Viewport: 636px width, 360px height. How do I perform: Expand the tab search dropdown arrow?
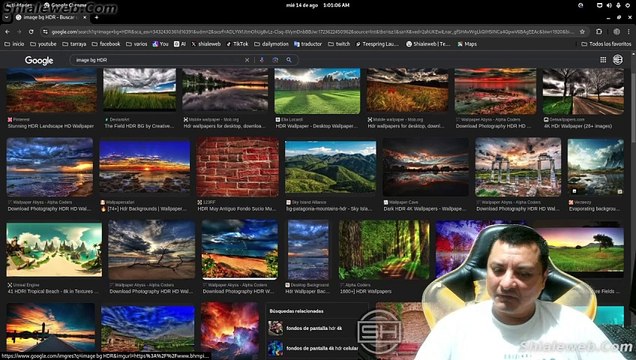click(6, 17)
